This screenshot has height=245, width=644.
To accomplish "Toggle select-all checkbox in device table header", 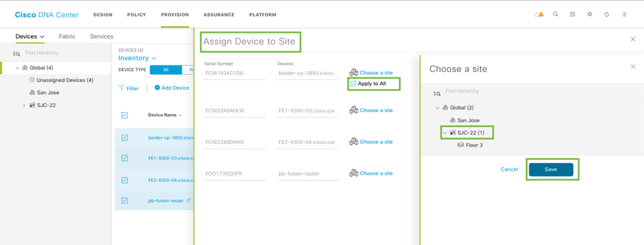I will 125,115.
